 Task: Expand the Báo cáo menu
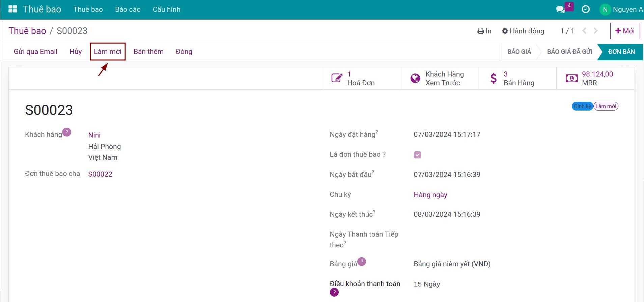tap(128, 9)
